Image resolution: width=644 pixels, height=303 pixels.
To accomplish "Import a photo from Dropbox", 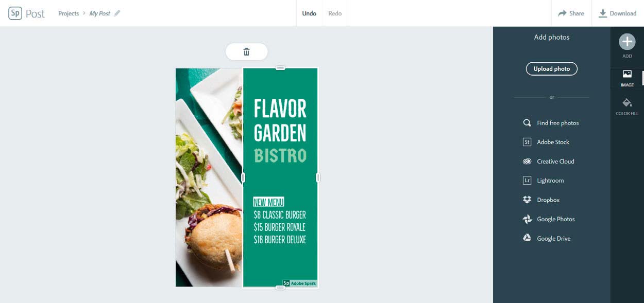I will pos(541,200).
